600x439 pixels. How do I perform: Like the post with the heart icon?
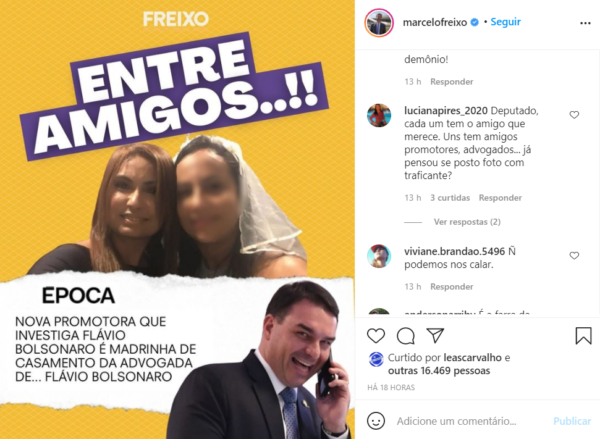tap(376, 336)
